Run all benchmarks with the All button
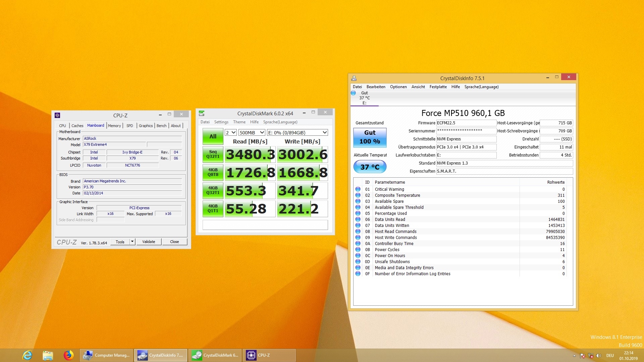The image size is (644, 362). tap(213, 136)
